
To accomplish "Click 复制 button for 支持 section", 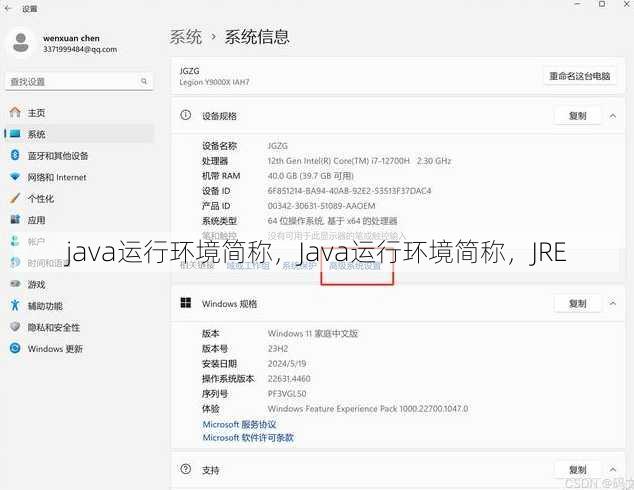I will pos(577,470).
